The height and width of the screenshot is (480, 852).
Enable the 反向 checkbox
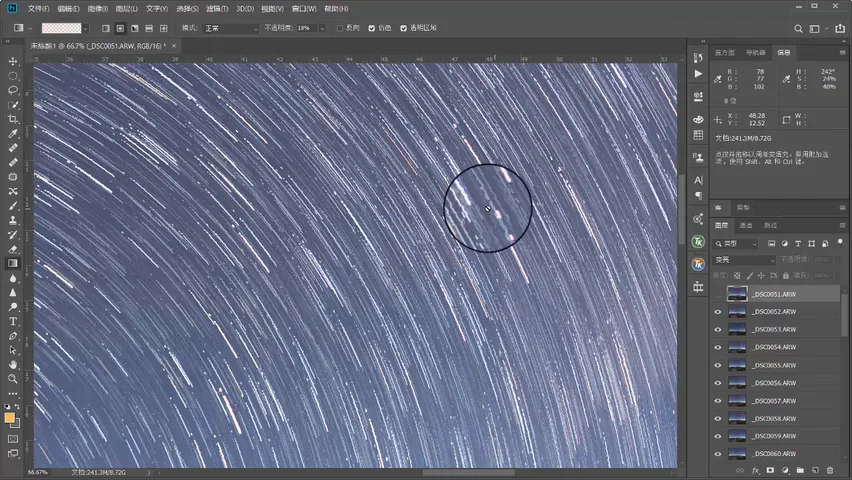(x=340, y=28)
